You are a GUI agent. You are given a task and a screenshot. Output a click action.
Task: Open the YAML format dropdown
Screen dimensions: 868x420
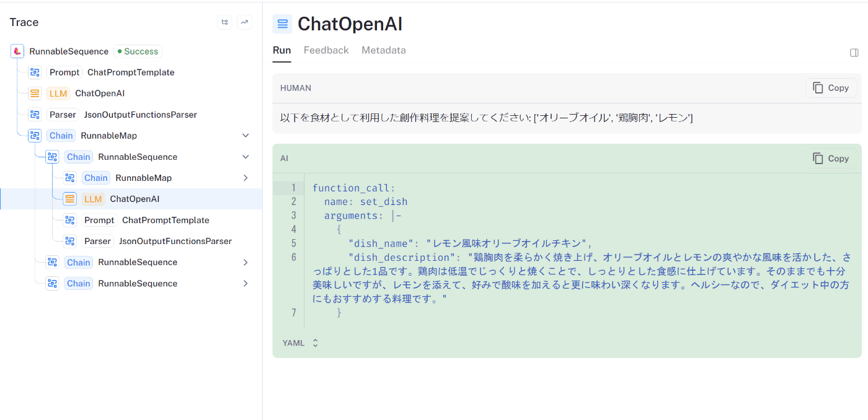[301, 343]
